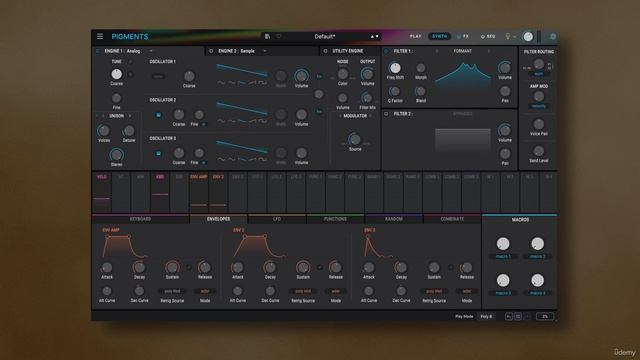
Task: Click the Engine 1 power icon
Action: coord(98,51)
